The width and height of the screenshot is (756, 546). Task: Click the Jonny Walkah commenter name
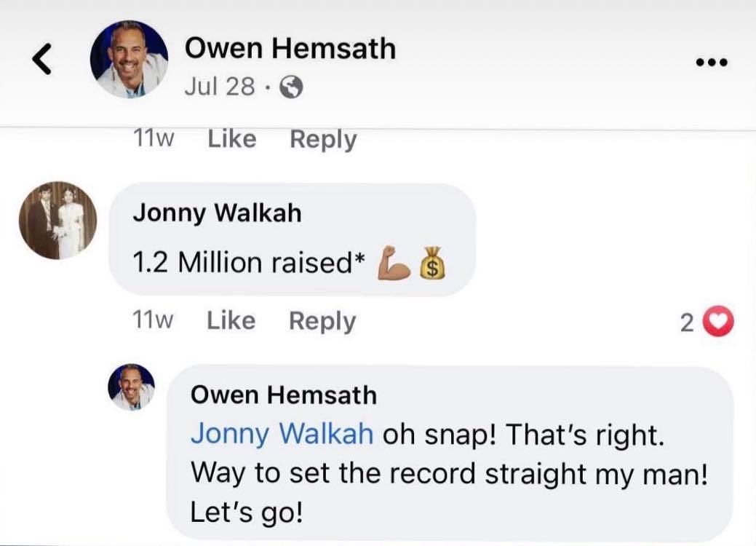coord(216,213)
